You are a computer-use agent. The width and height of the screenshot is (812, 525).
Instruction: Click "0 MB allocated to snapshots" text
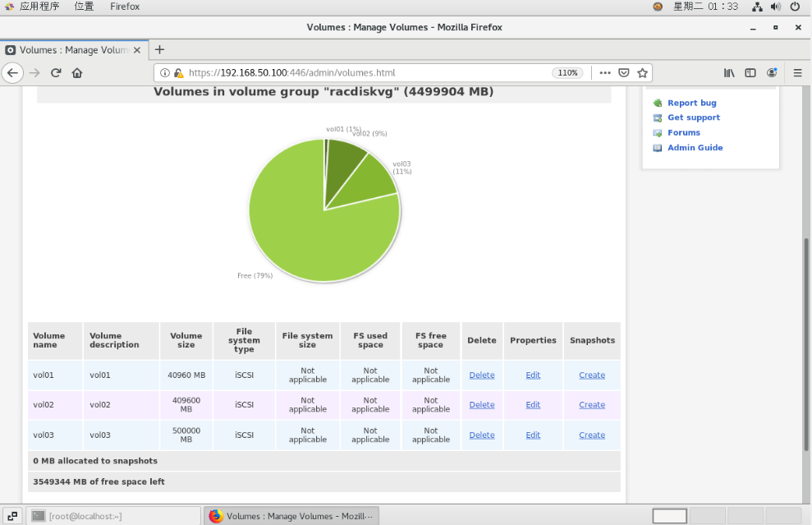(x=95, y=461)
